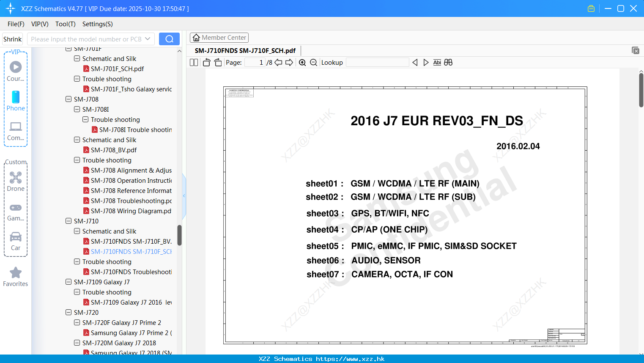Open the VIP(V) menu

40,24
